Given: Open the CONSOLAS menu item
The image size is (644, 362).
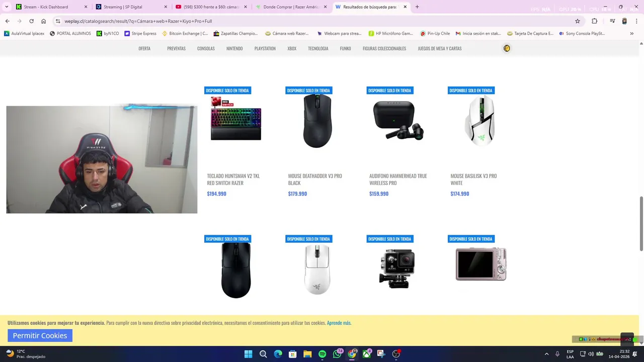Looking at the screenshot, I should tap(206, 49).
